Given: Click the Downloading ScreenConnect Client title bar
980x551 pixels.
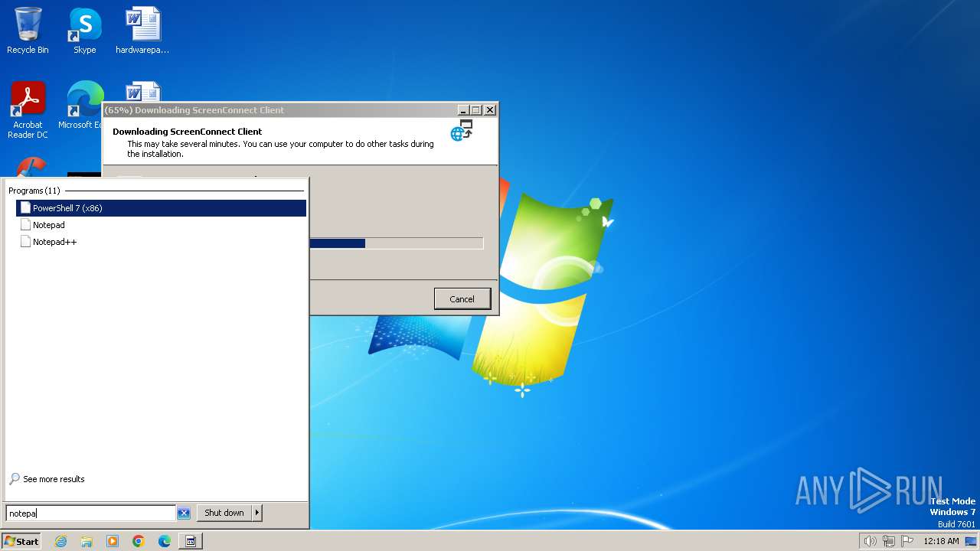Looking at the screenshot, I should 279,110.
